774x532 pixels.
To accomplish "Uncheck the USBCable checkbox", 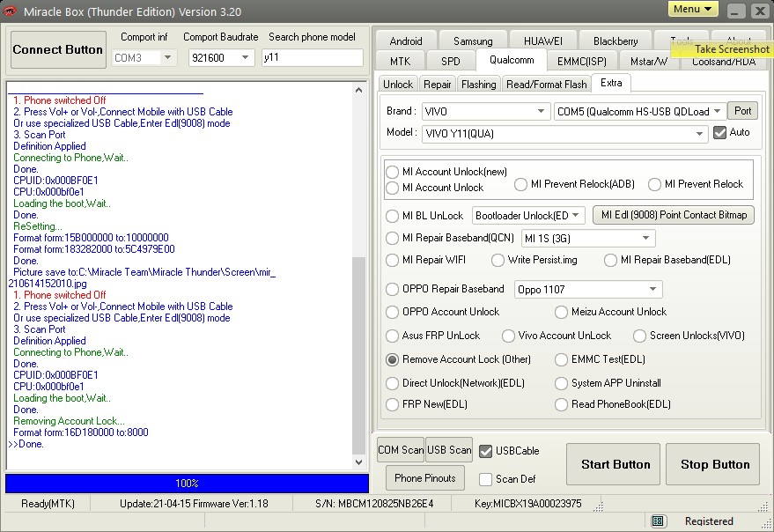I will (x=486, y=451).
